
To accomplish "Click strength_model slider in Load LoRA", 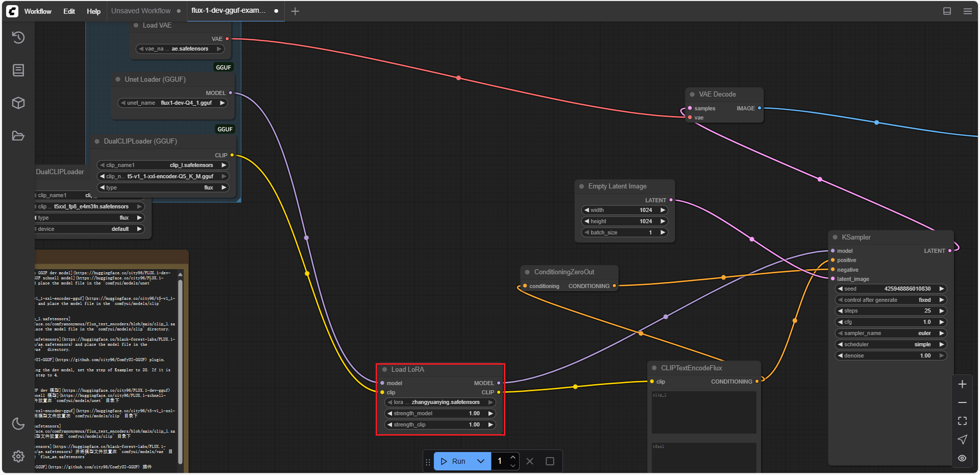I will [x=440, y=413].
